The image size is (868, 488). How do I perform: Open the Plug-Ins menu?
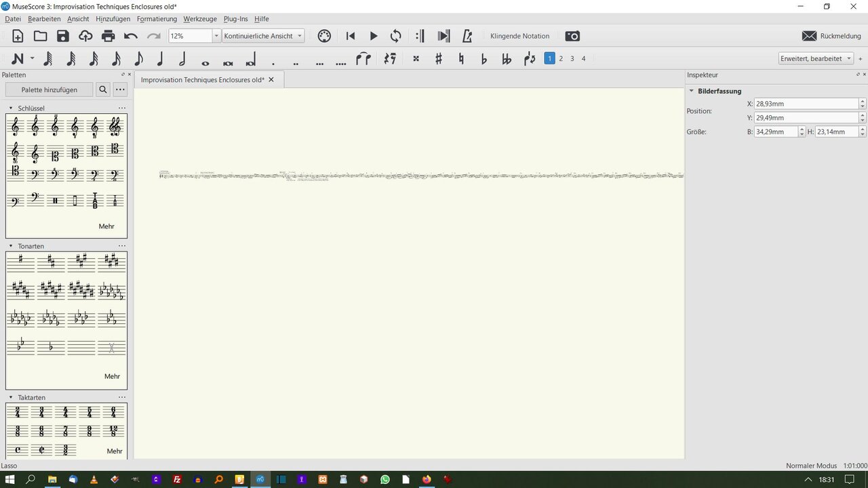tap(235, 19)
